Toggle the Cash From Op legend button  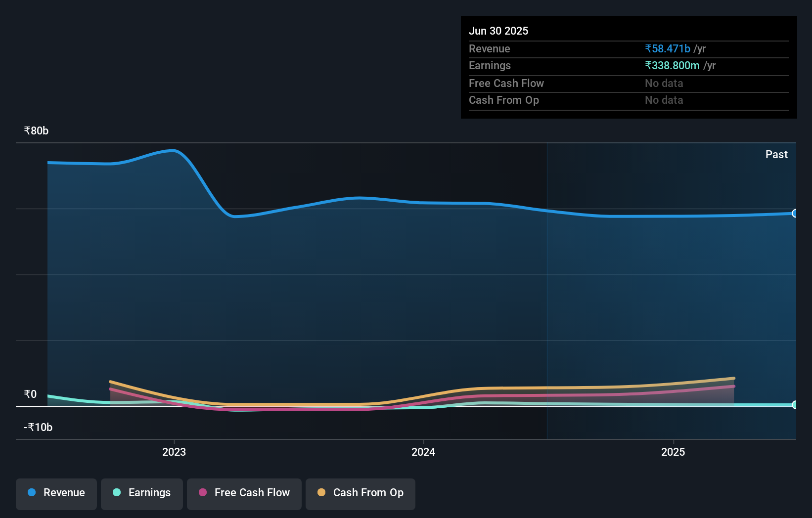pos(361,494)
